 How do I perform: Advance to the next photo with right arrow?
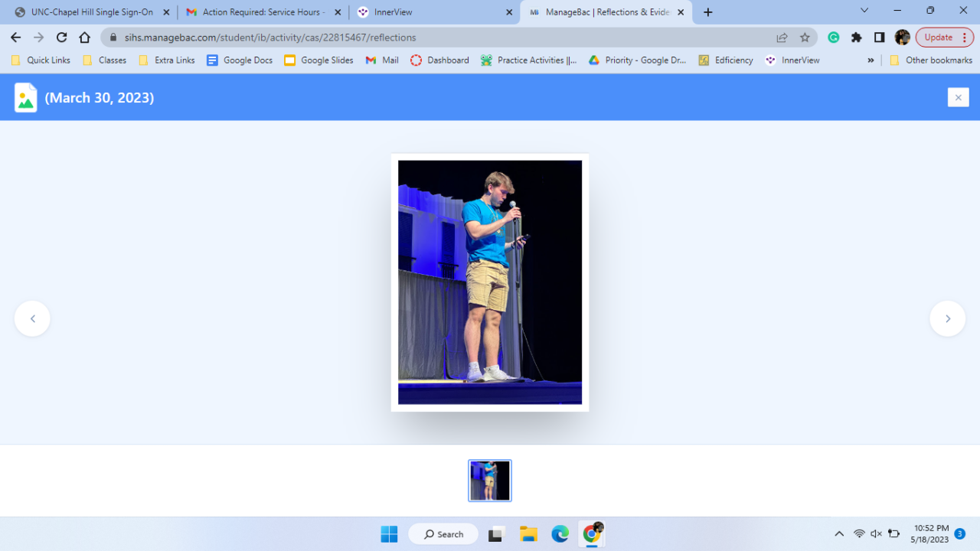click(948, 318)
